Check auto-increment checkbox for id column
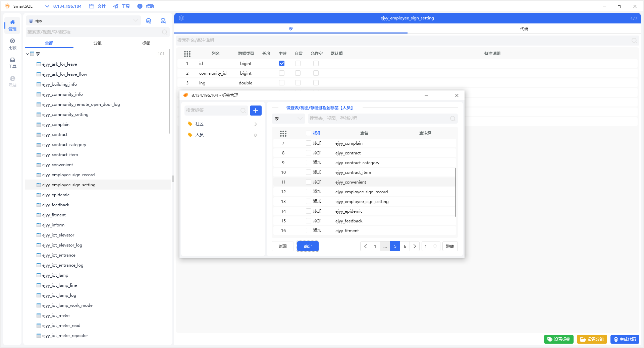Image resolution: width=644 pixels, height=348 pixels. click(298, 63)
